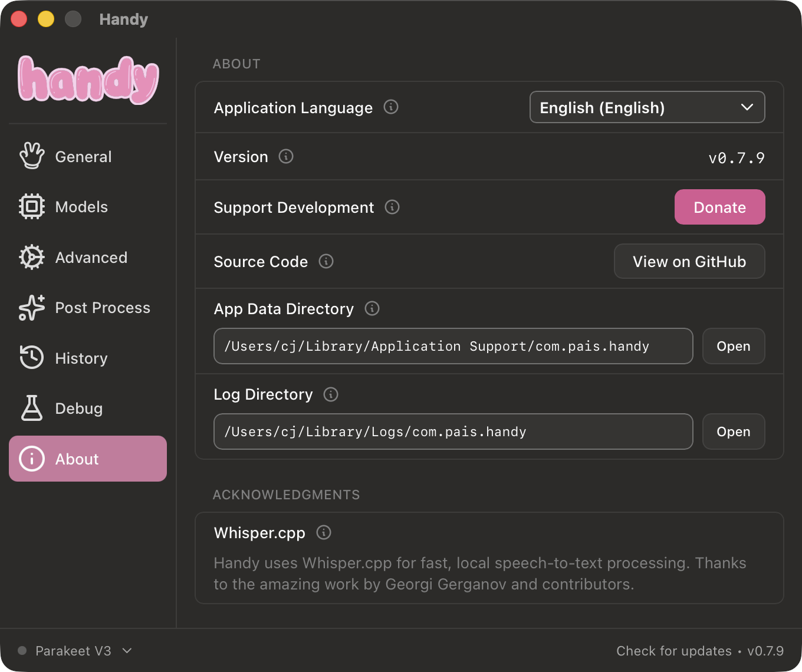Click the Log Directory path field

point(453,431)
